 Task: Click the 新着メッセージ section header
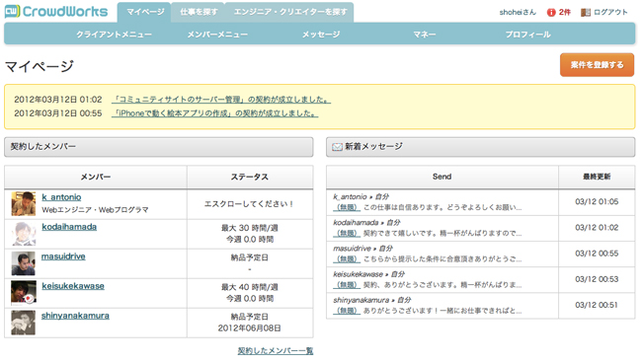[481, 147]
